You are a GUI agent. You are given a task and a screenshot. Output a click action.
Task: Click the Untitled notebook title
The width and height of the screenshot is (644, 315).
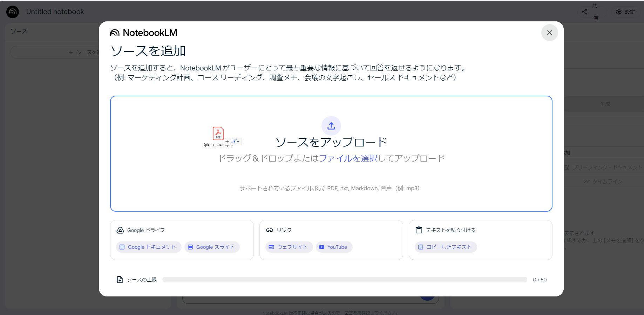click(x=55, y=12)
